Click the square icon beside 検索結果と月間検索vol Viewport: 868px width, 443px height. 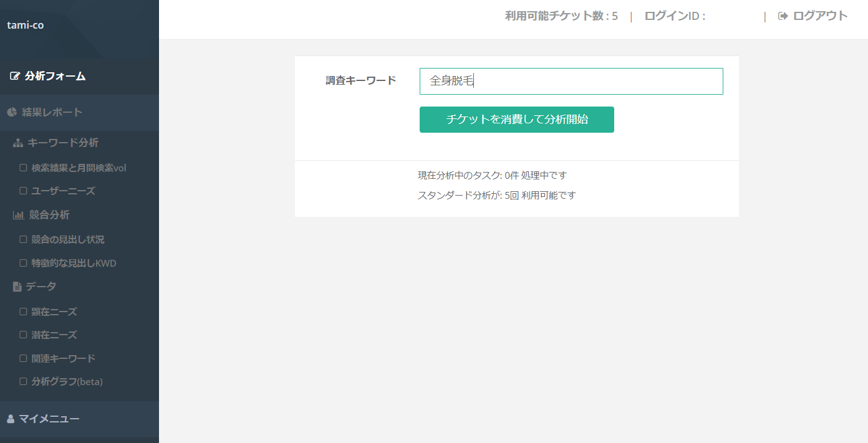click(x=23, y=168)
